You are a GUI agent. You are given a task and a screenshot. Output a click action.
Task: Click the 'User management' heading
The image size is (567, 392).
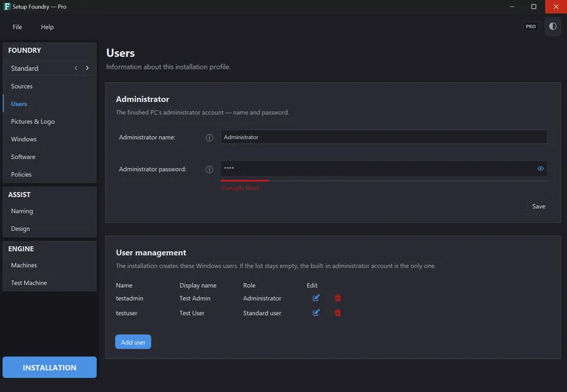click(x=151, y=253)
